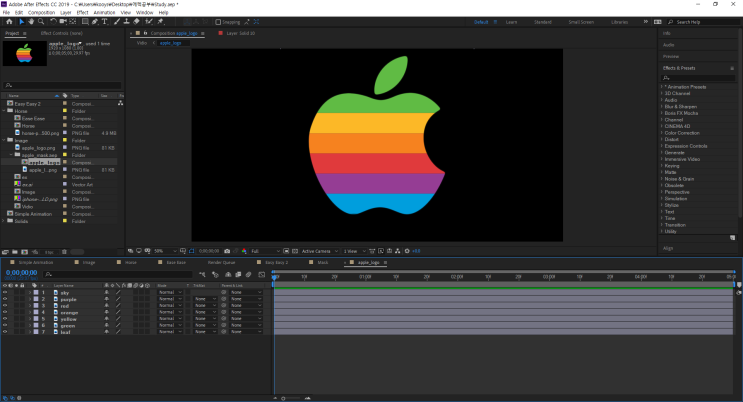This screenshot has width=743, height=402.
Task: Select the Zoom magnifier tool
Action: (x=41, y=22)
